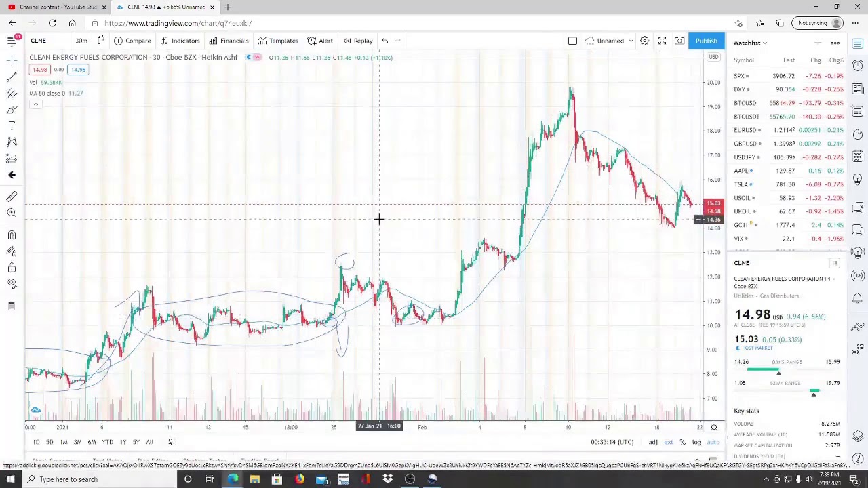Add symbol to watchlist with plus icon
The width and height of the screenshot is (868, 488).
(818, 43)
